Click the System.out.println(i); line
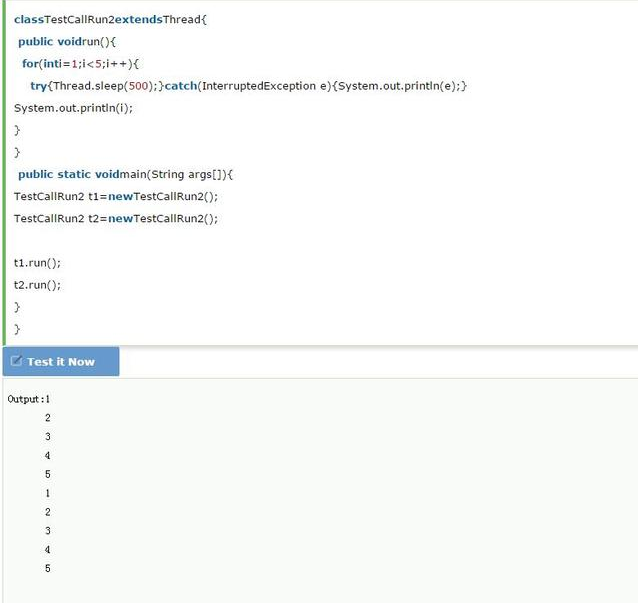Viewport: 638px width, 603px height. click(73, 108)
